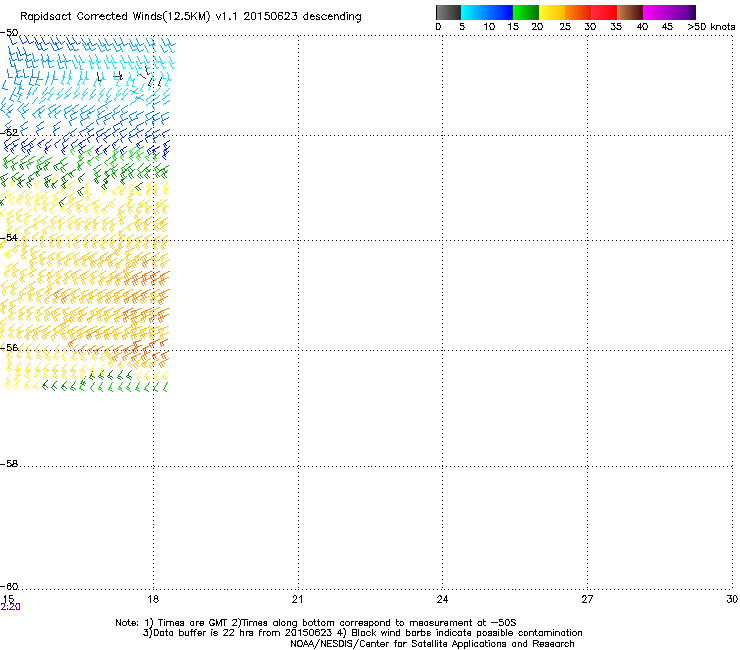The width and height of the screenshot is (740, 650).
Task: Click the latitude label '-50'
Action: (x=9, y=33)
